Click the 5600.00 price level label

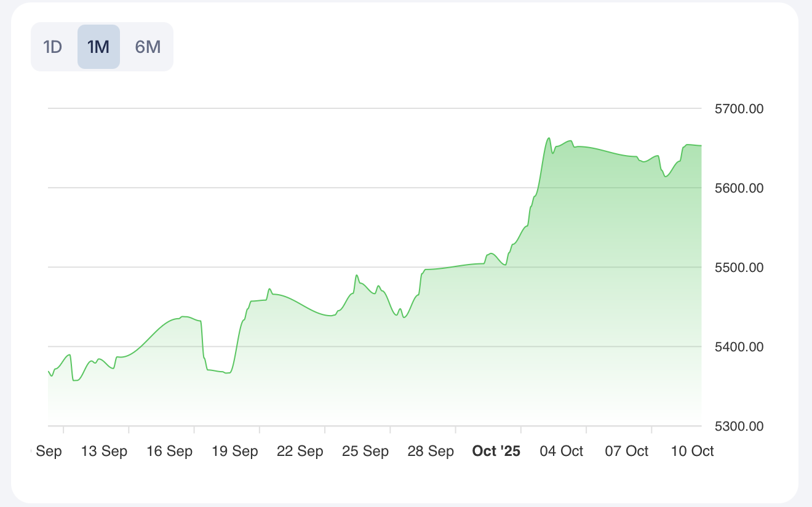pyautogui.click(x=739, y=188)
